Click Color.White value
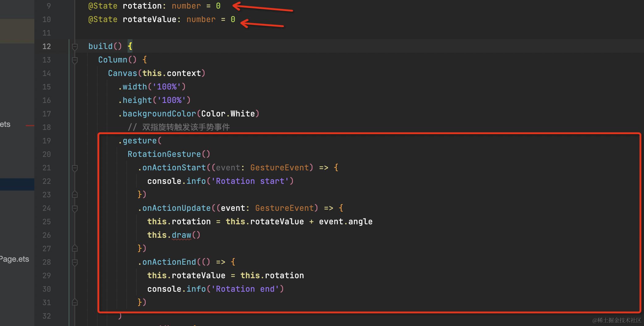 pyautogui.click(x=228, y=114)
